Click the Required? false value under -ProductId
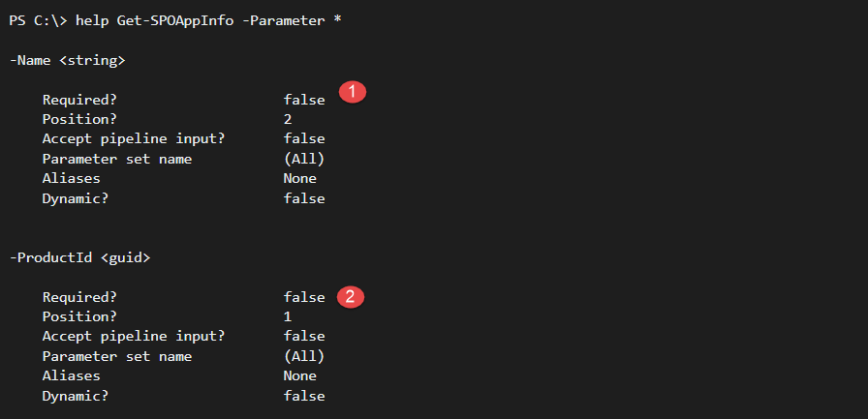The width and height of the screenshot is (868, 419). pos(304,297)
